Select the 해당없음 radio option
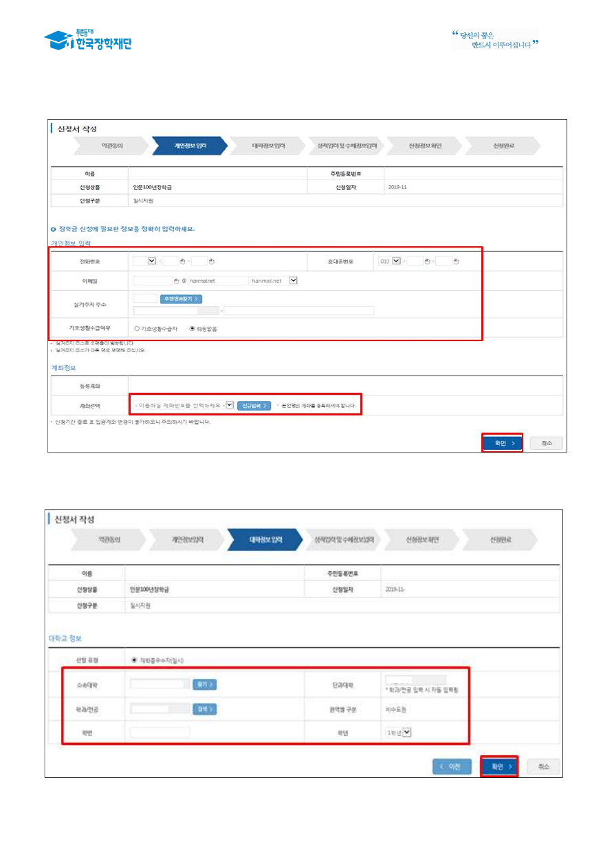Screen dimensions: 614x868 pos(192,328)
